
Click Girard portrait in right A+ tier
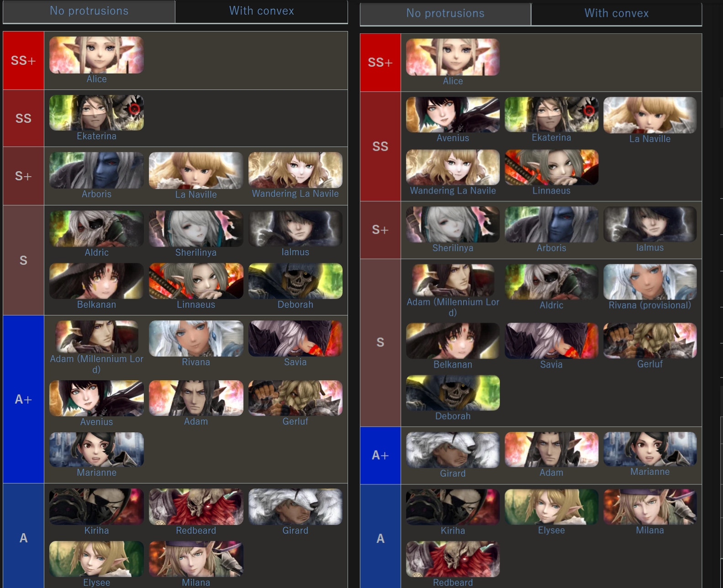coord(453,450)
